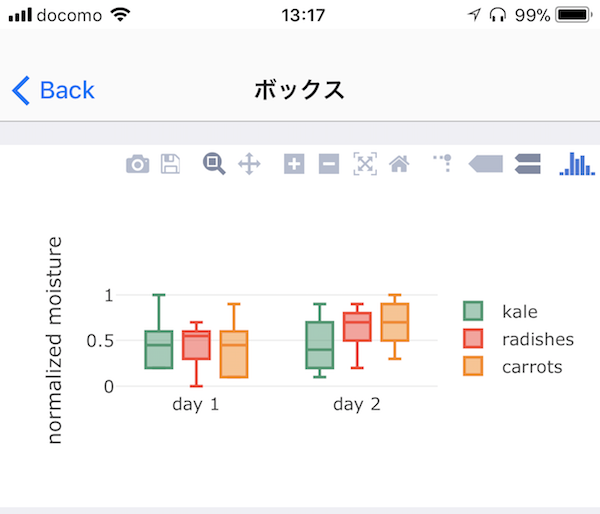Select the Zoom magnifier tool
600x514 pixels.
(214, 164)
